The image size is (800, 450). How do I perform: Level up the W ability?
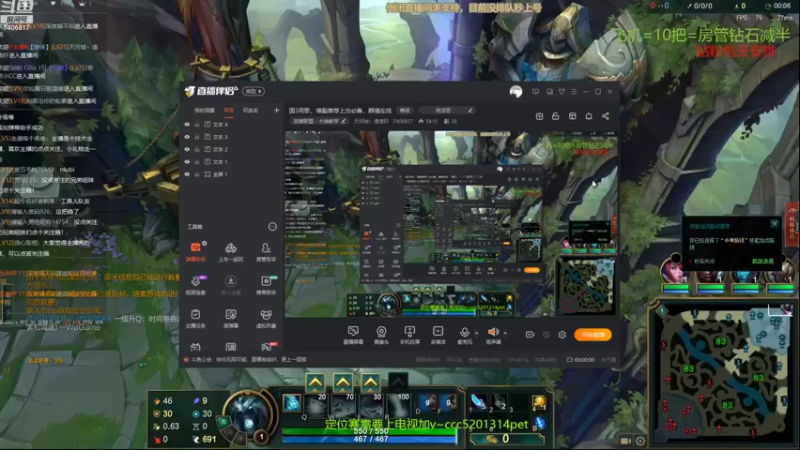pyautogui.click(x=343, y=382)
